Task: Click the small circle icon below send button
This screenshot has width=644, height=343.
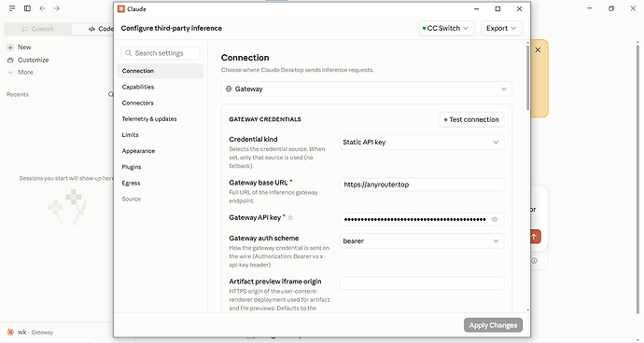Action: click(534, 261)
